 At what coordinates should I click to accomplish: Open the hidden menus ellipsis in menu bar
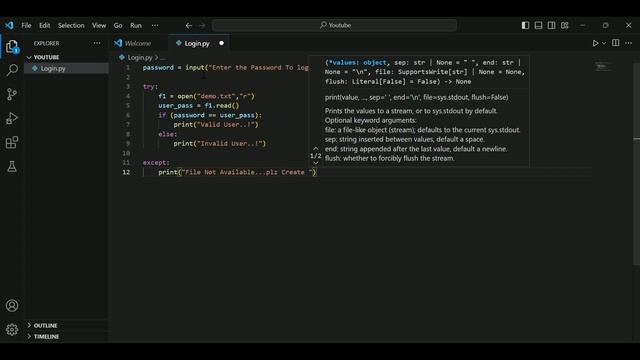155,25
